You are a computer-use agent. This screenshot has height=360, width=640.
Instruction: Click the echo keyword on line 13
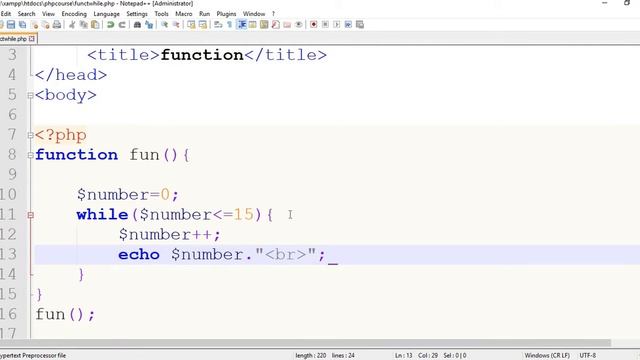point(139,255)
